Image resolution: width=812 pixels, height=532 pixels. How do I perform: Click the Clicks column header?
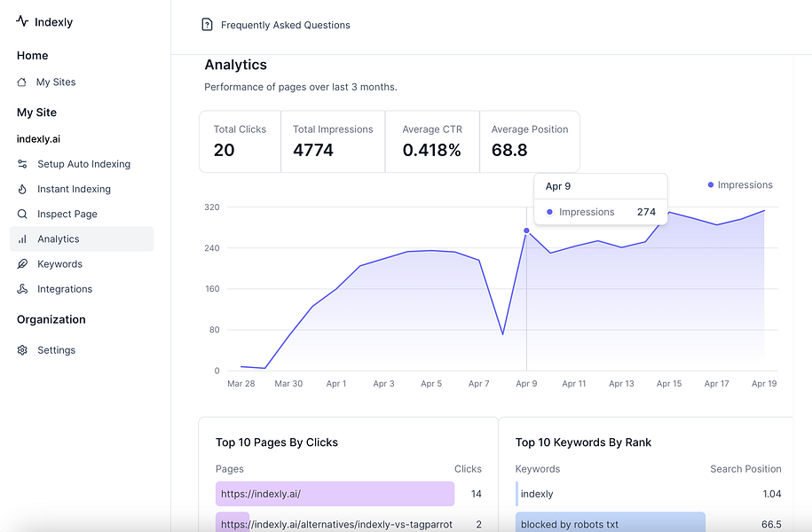[x=469, y=469]
